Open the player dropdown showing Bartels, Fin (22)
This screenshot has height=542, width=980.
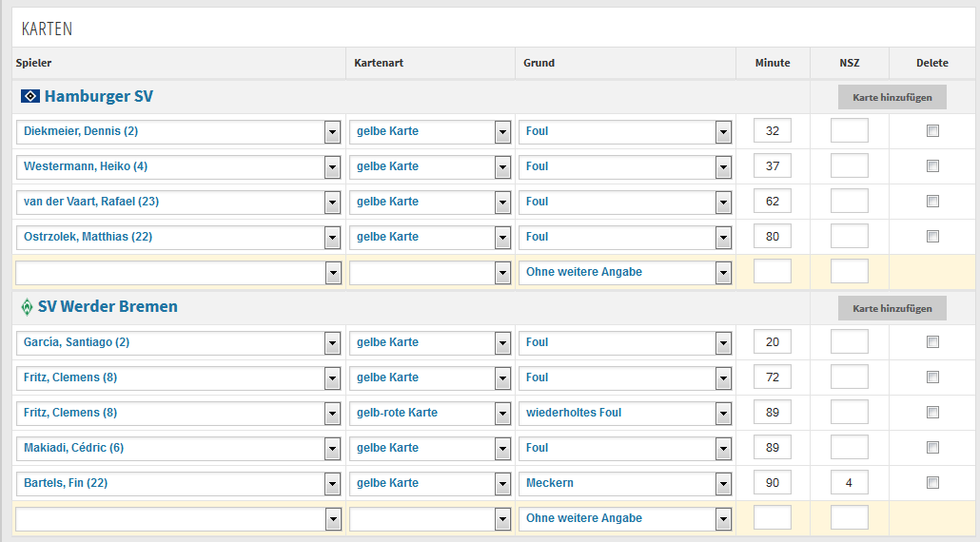tap(178, 483)
